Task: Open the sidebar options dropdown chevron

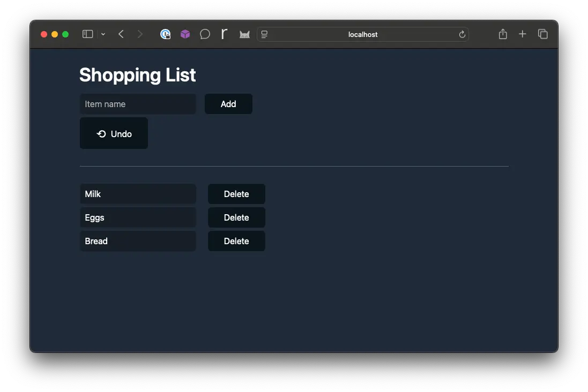Action: [x=103, y=34]
